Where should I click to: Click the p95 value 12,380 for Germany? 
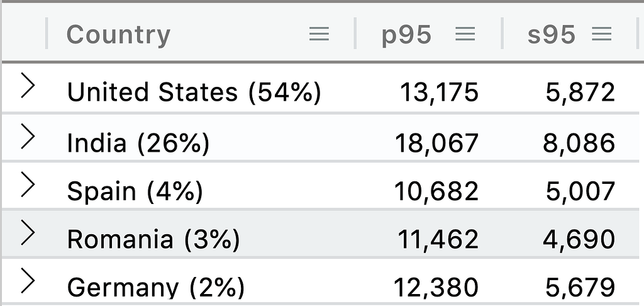[436, 288]
